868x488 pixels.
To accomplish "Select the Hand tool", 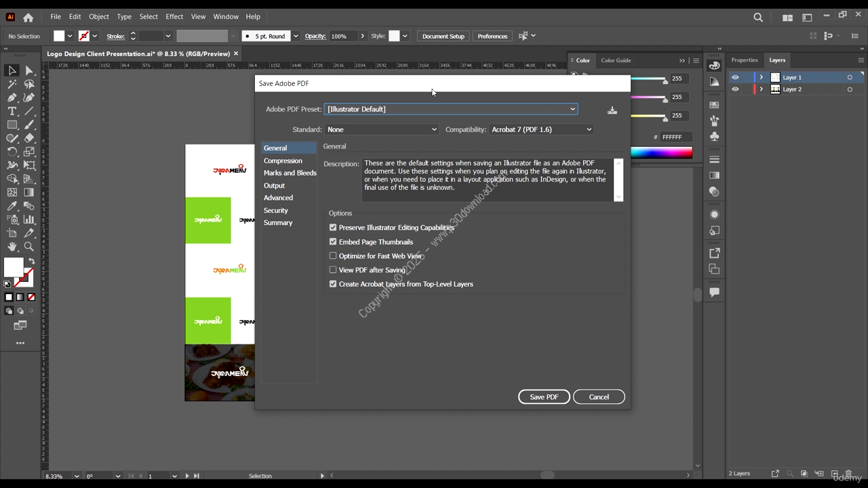I will tap(12, 247).
